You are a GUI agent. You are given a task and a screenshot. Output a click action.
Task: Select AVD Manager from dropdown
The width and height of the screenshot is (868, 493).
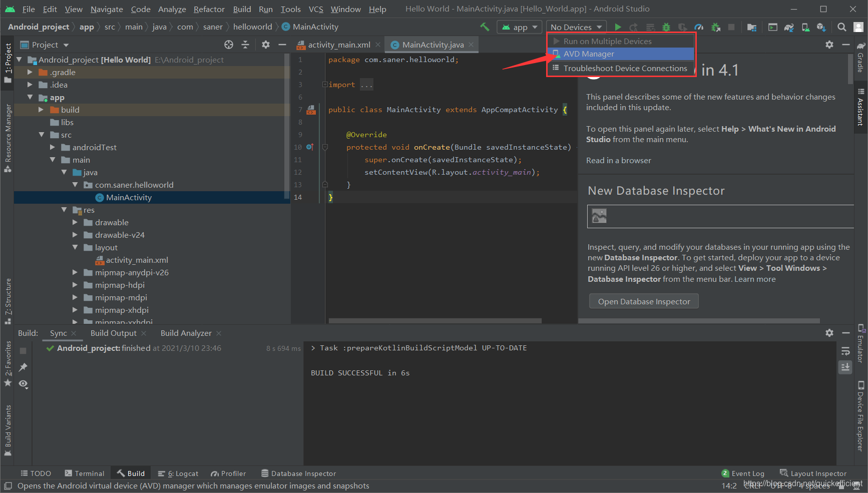pos(621,54)
